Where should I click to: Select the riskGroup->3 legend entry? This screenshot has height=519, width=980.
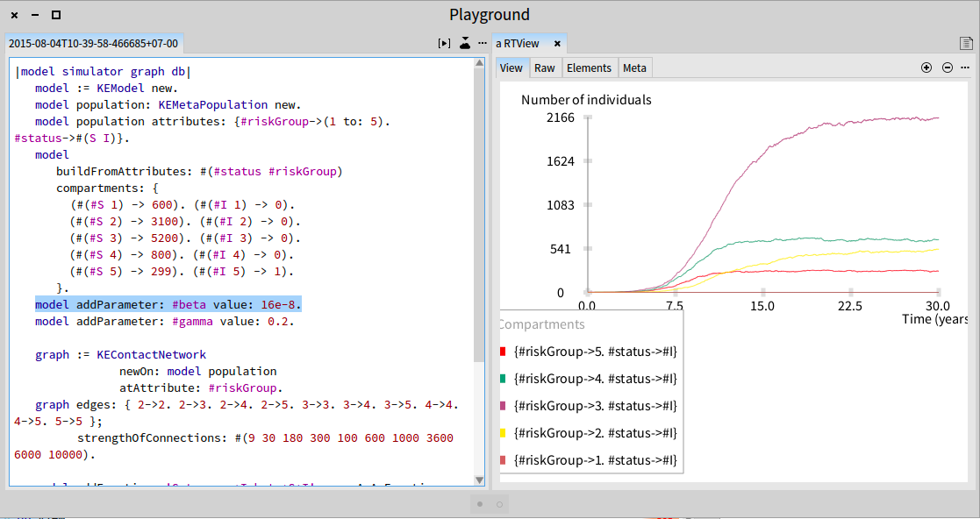click(595, 406)
